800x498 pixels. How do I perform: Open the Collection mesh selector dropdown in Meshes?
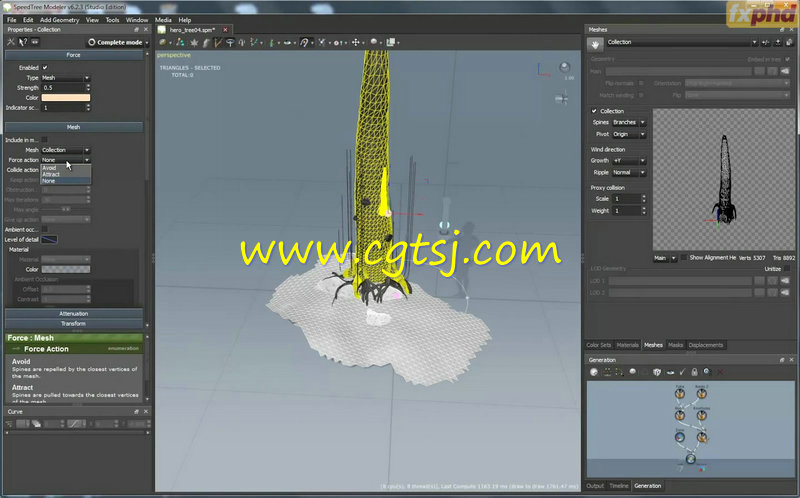point(682,42)
